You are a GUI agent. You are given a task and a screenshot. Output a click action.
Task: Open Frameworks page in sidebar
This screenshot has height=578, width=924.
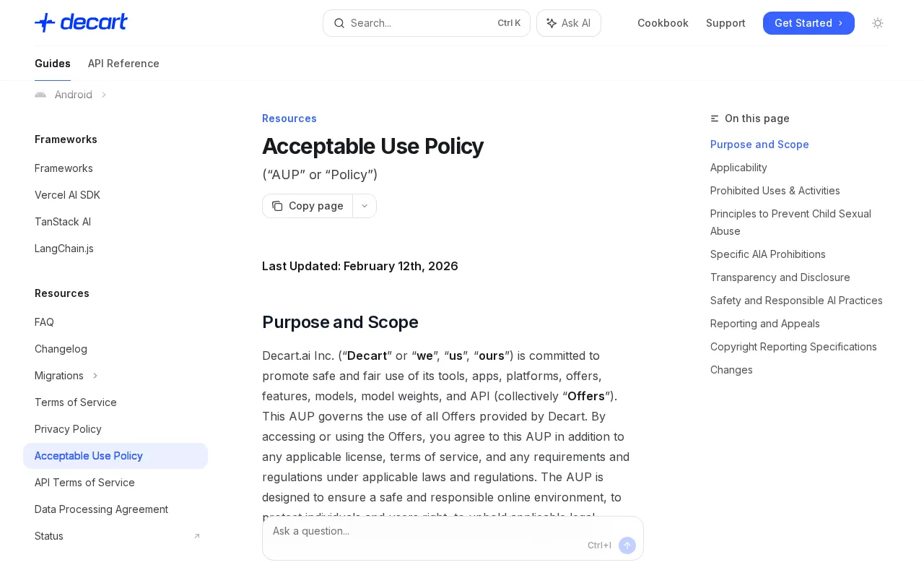pyautogui.click(x=64, y=168)
